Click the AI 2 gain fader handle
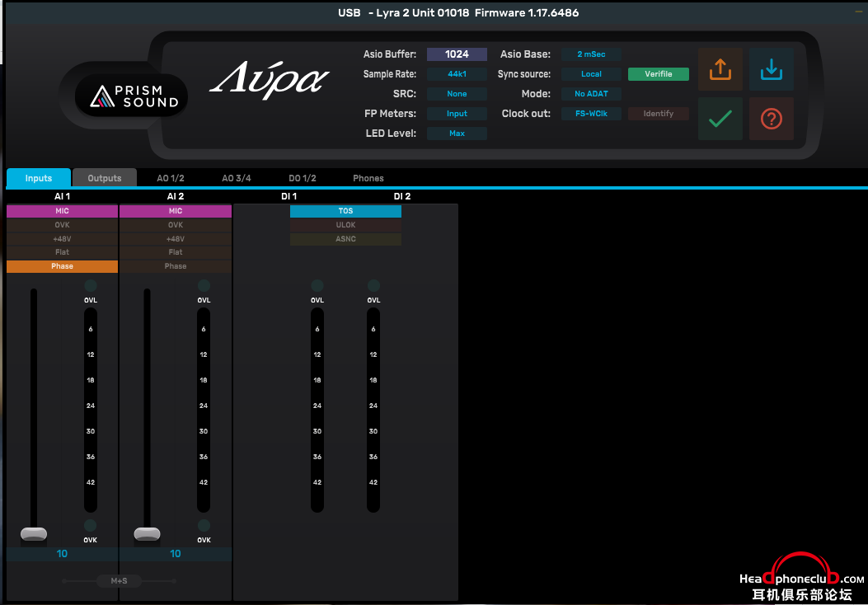Image resolution: width=868 pixels, height=605 pixels. pyautogui.click(x=148, y=533)
